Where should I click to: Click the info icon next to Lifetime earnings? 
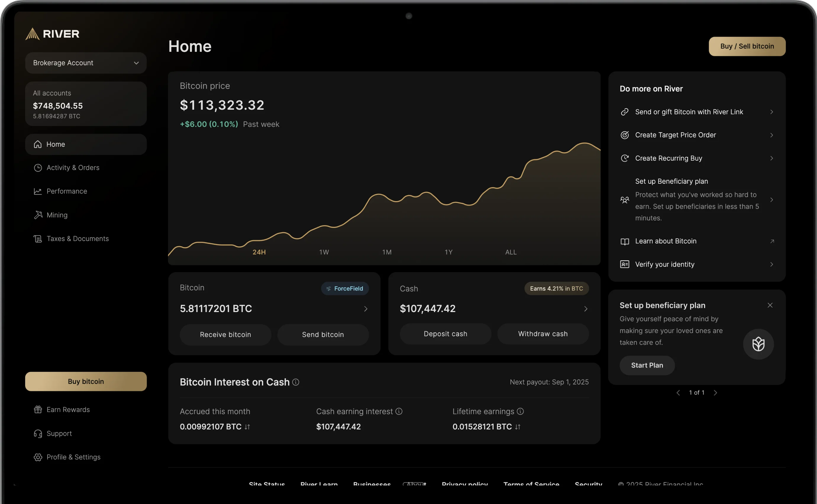520,411
